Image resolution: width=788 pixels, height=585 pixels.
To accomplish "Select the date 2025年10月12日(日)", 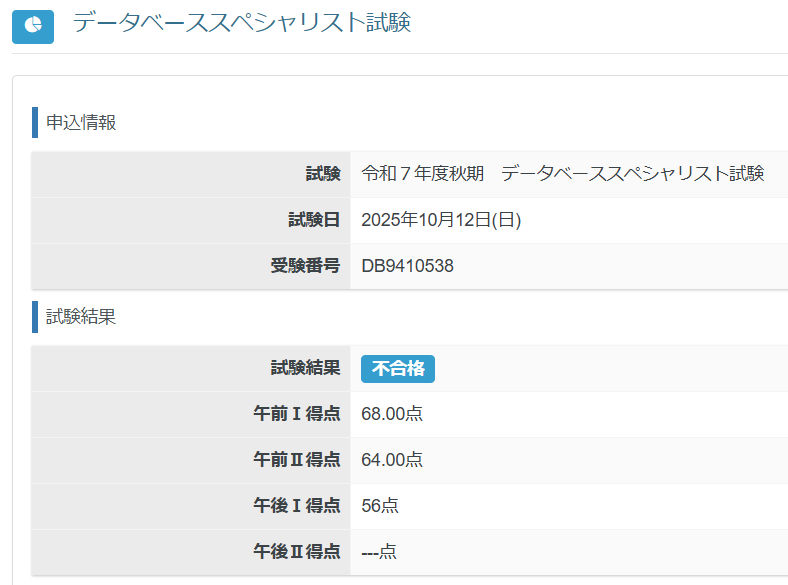I will click(441, 220).
